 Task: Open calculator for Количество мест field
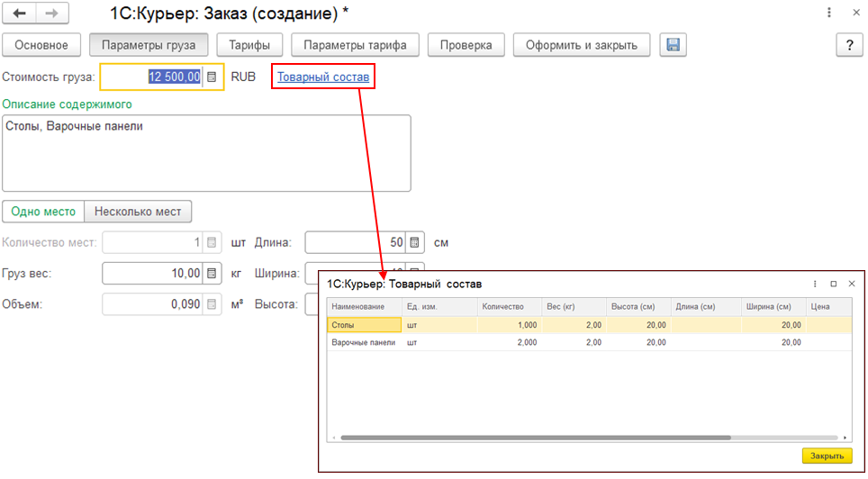coord(212,242)
